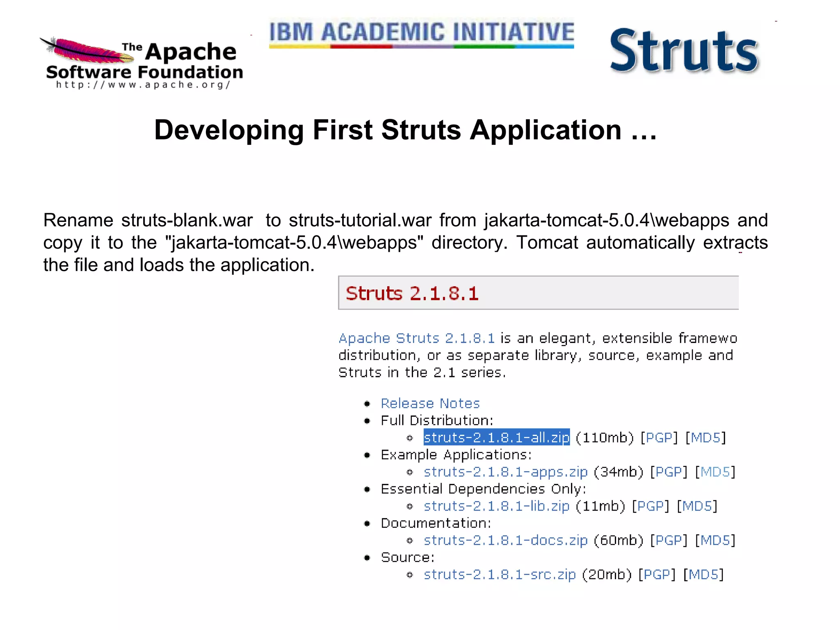Download struts-2.1.8.1-src.zip
Image resolution: width=840 pixels, height=630 pixels.
click(500, 574)
